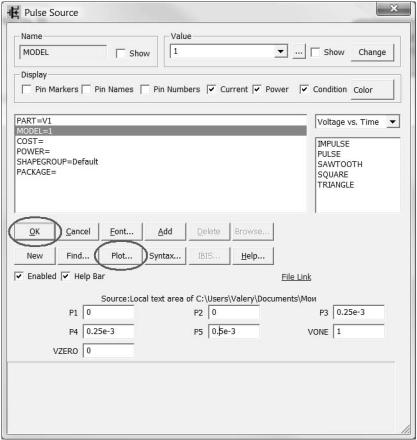Click the P5 input field
This screenshot has height=440, width=417.
pyautogui.click(x=234, y=331)
